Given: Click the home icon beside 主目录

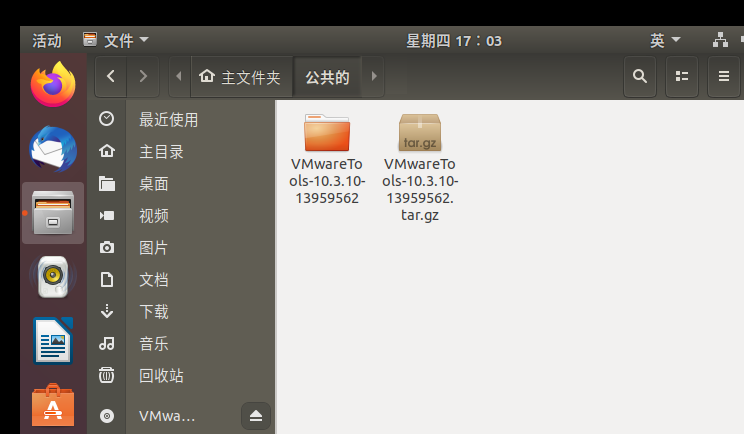Looking at the screenshot, I should tap(106, 151).
